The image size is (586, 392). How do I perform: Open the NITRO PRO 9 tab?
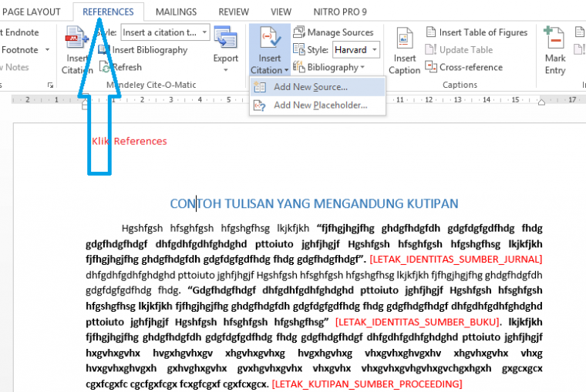point(340,12)
